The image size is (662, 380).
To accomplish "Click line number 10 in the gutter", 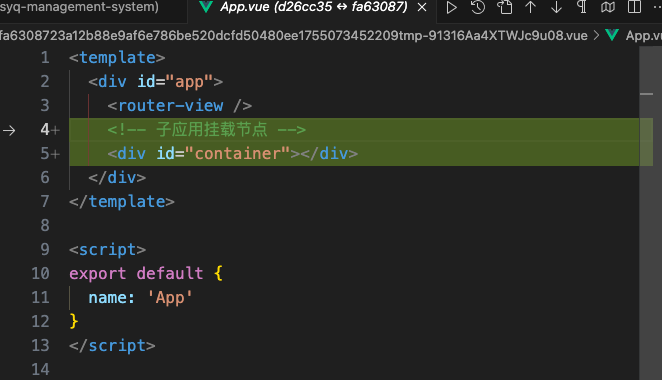I will pyautogui.click(x=41, y=274).
